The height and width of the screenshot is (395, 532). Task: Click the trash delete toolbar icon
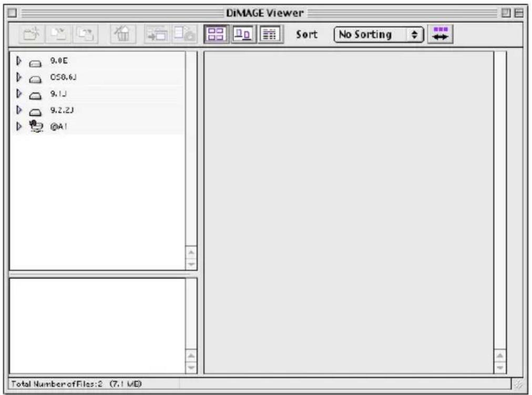click(123, 34)
